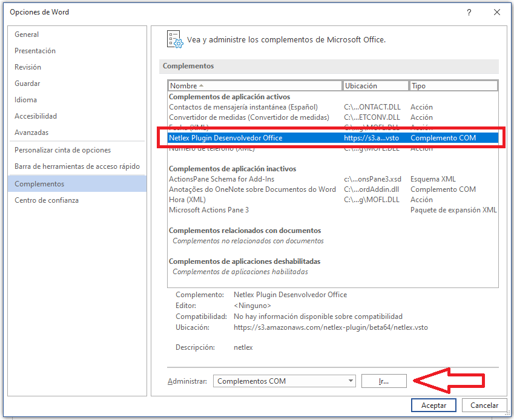Click Complementos no relacionados con documentos text
The width and height of the screenshot is (514, 420).
tap(248, 241)
